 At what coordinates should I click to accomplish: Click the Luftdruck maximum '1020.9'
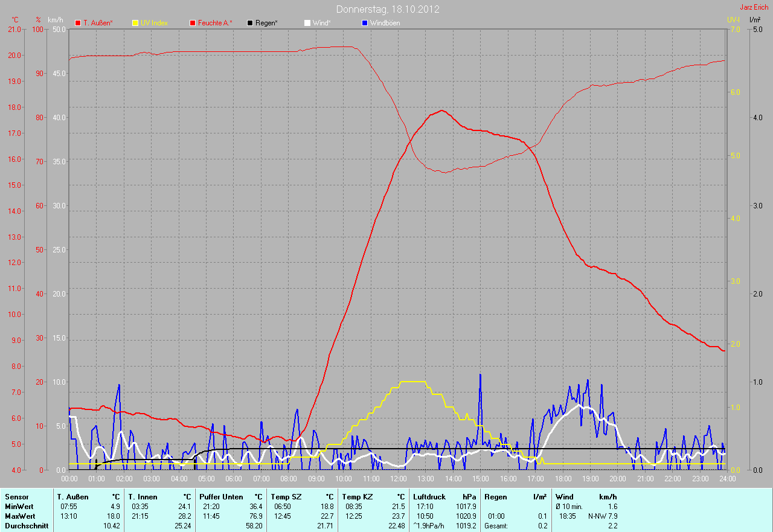467,516
